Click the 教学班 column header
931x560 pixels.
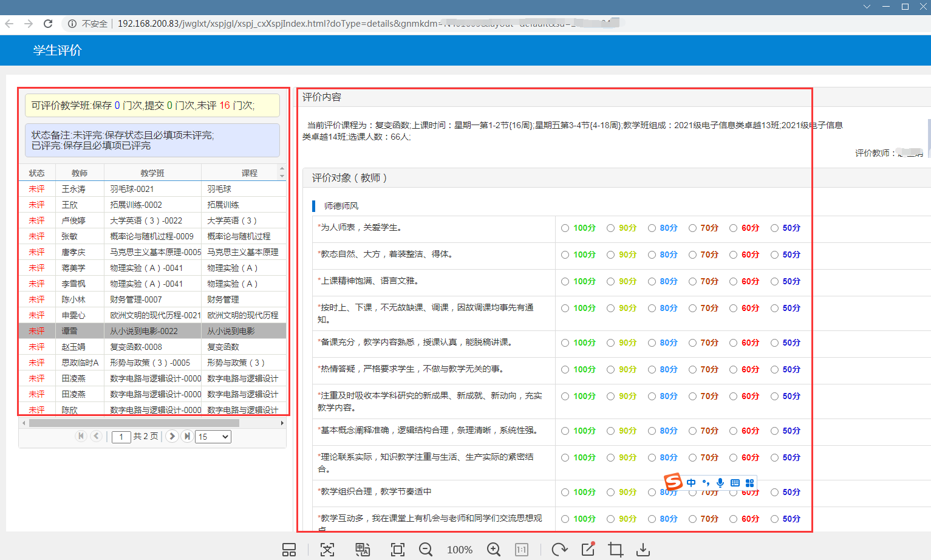coord(152,173)
